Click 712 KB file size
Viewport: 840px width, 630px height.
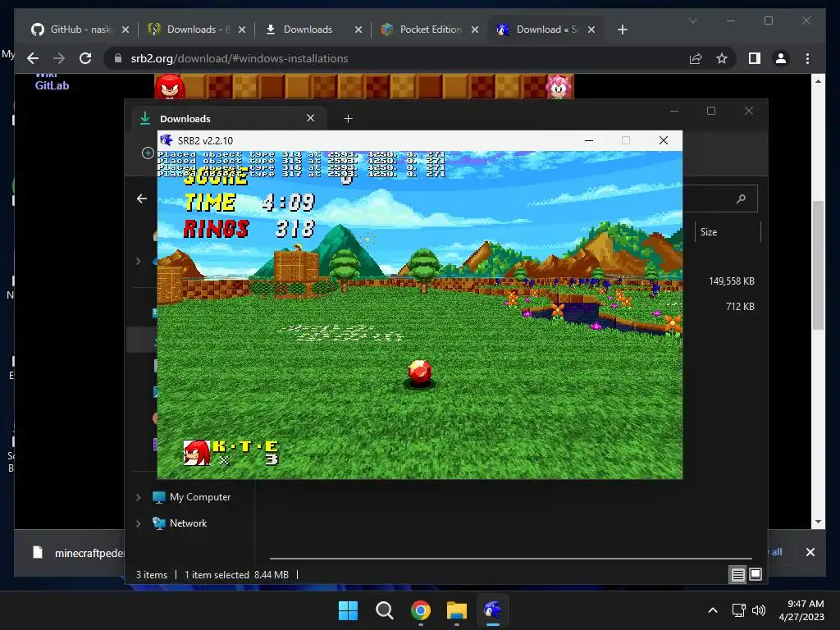(x=741, y=307)
